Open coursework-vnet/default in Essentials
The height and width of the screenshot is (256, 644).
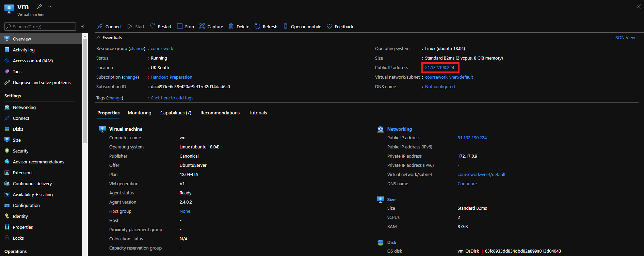(x=449, y=77)
